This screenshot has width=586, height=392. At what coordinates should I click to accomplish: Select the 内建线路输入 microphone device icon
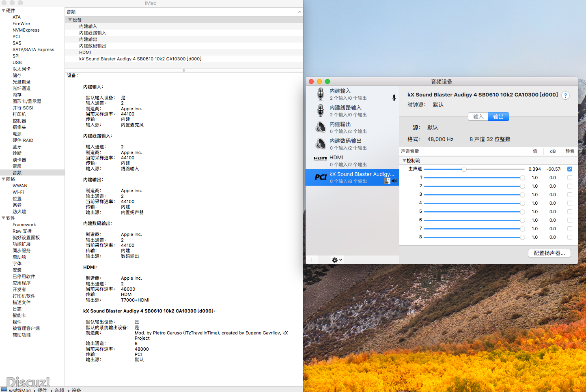pyautogui.click(x=321, y=111)
